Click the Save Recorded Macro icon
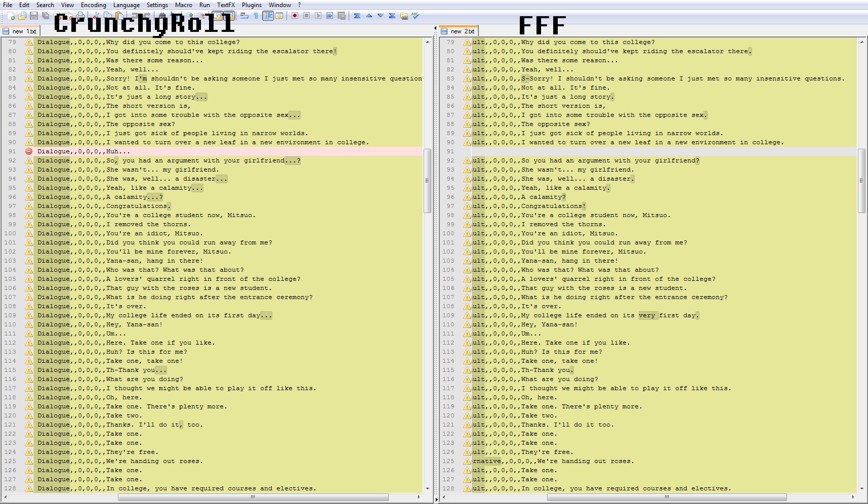868x504 pixels. tap(342, 16)
